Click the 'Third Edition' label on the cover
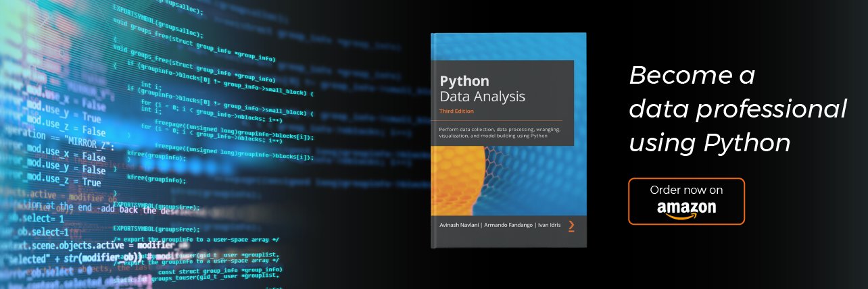868x289 pixels. [x=456, y=111]
